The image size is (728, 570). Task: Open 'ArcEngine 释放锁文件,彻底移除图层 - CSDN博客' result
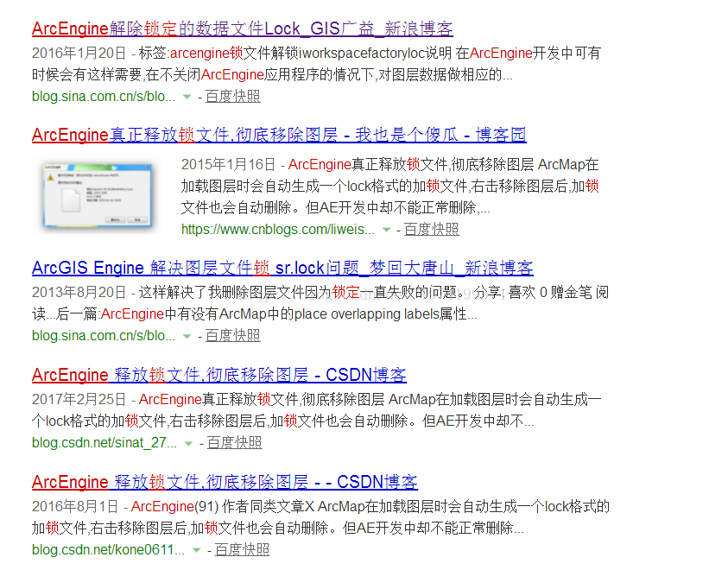[219, 375]
